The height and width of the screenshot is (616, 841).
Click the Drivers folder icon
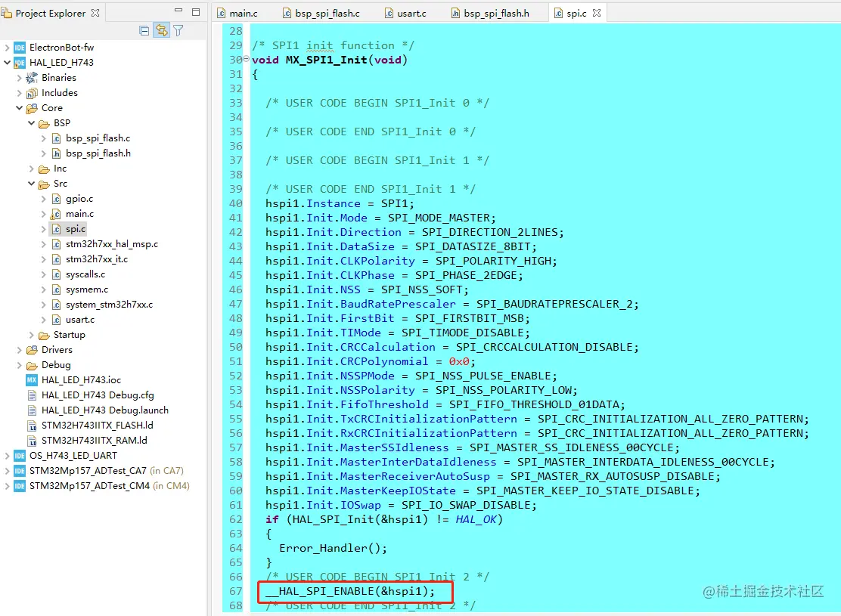32,349
